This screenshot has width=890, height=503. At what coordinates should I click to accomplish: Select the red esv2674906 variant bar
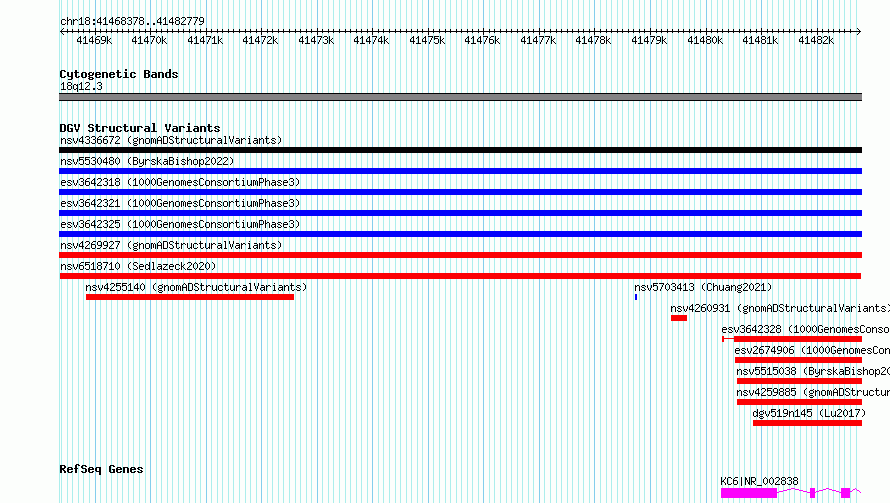click(798, 360)
